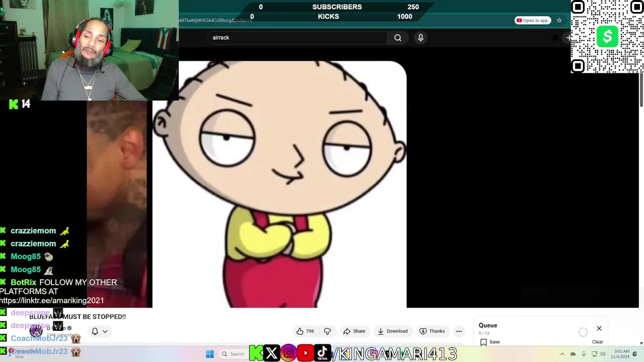Click the linktr.ee/amariking2021 link in chat
The image size is (644, 362).
[52, 301]
